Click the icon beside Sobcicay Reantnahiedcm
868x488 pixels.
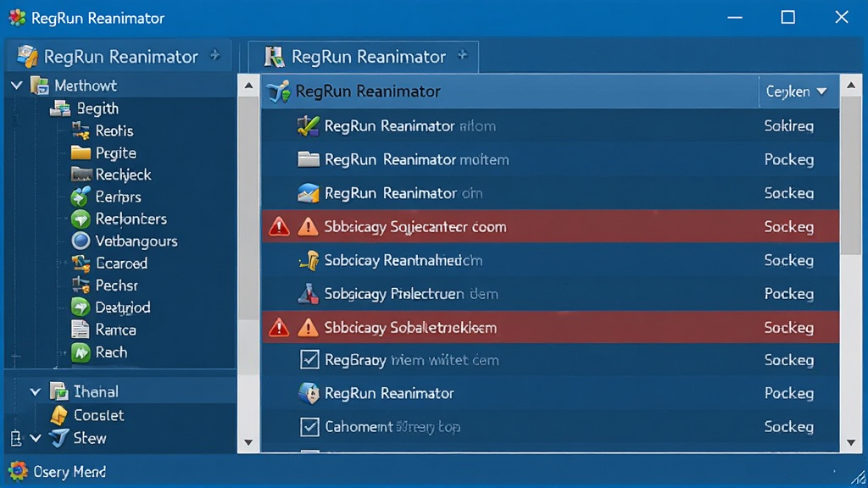pos(309,260)
